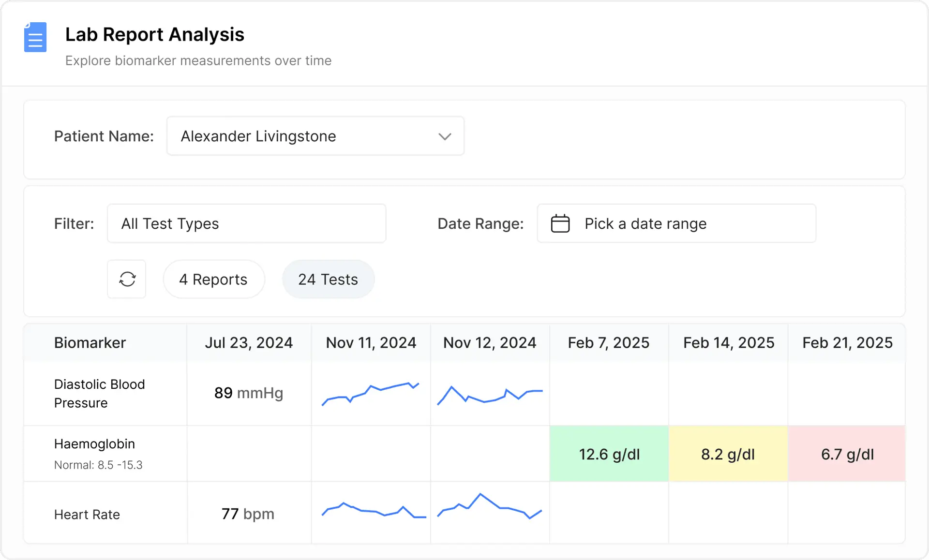
Task: Click the refresh icon to reload data
Action: (x=126, y=279)
